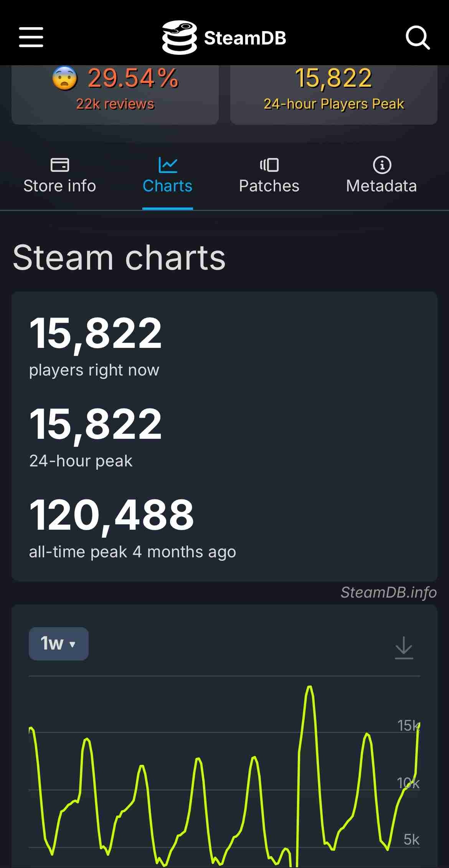449x868 pixels.
Task: Expand the 1w time range dropdown
Action: [x=58, y=644]
